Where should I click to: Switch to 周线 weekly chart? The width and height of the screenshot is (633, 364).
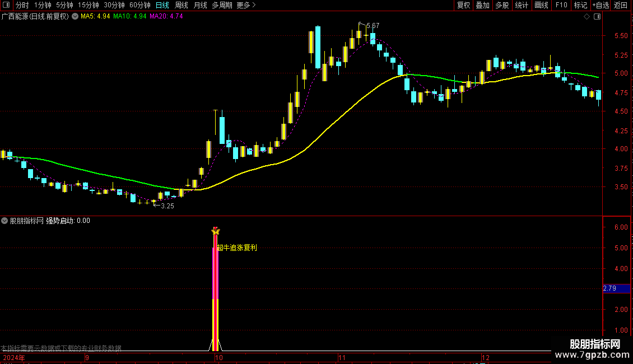coord(181,5)
